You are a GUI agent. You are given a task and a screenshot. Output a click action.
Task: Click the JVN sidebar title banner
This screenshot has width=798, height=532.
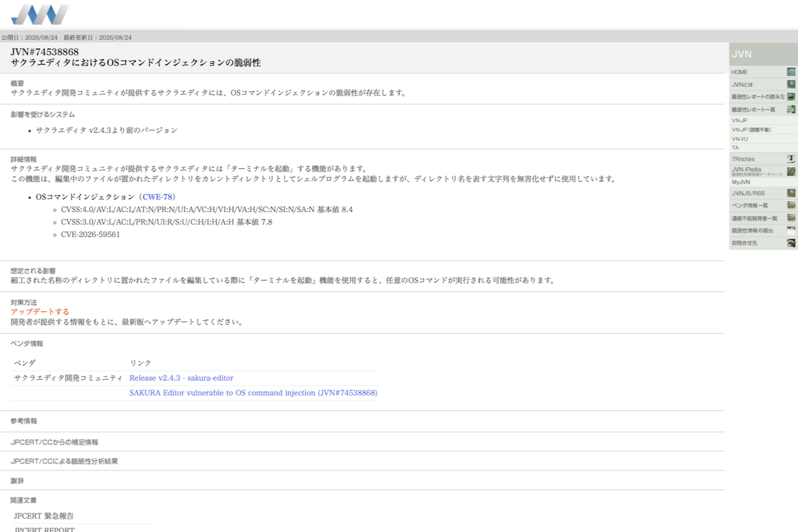coord(763,55)
